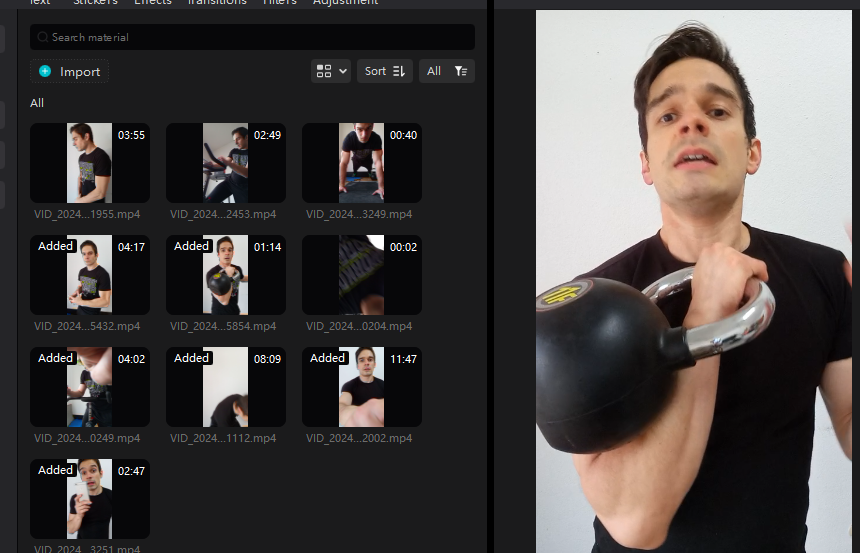Switch to the Adjustment tab
Image resolution: width=860 pixels, height=553 pixels.
346,2
